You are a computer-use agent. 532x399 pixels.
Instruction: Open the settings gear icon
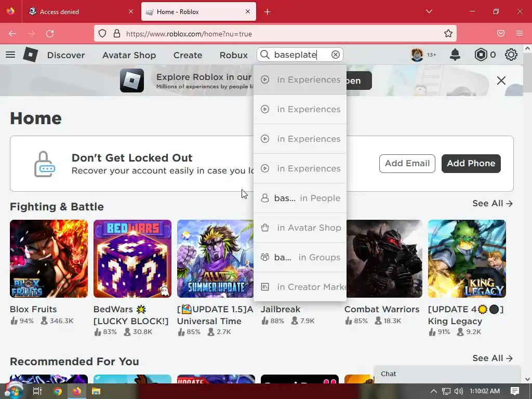click(x=511, y=55)
